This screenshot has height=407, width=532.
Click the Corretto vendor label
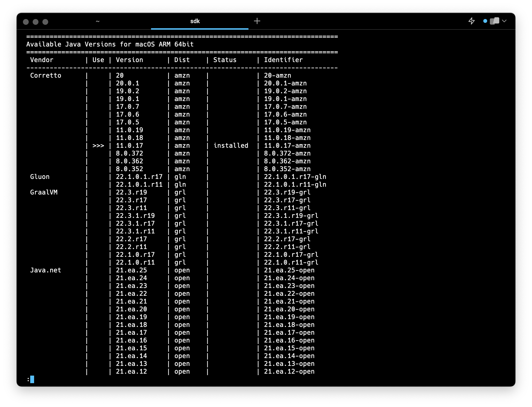(x=46, y=75)
